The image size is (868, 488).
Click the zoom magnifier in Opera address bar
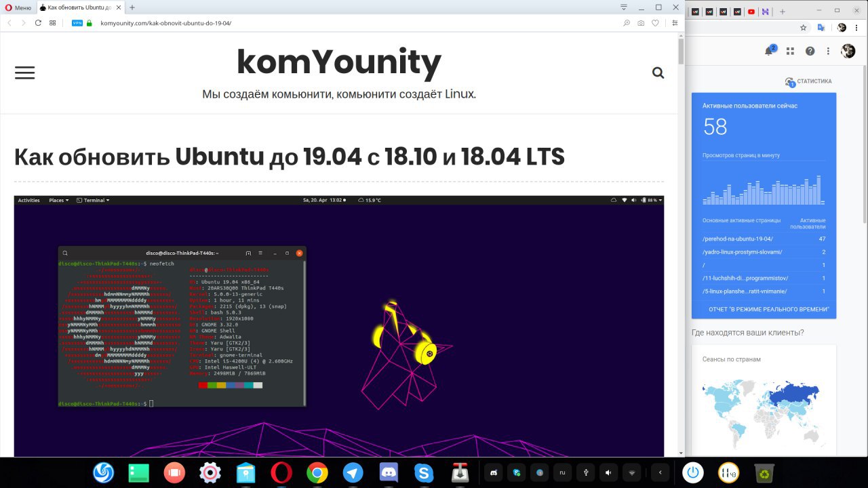point(627,23)
